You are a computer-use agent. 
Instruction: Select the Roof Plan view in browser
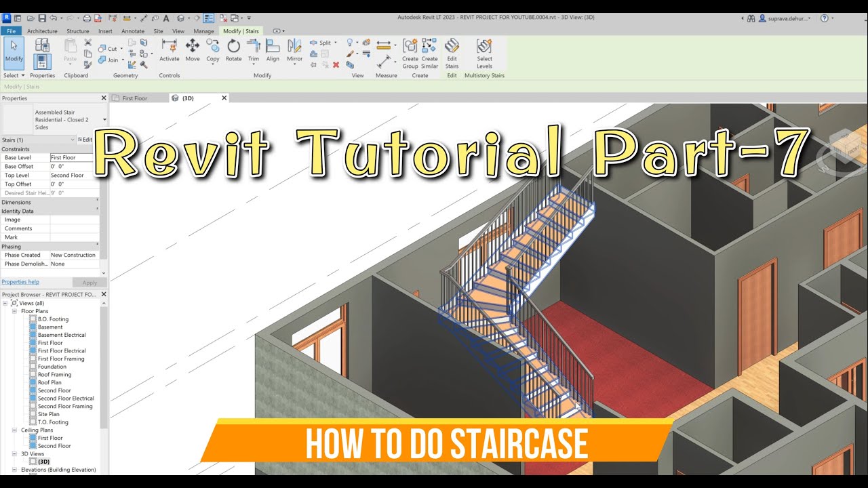click(x=50, y=382)
